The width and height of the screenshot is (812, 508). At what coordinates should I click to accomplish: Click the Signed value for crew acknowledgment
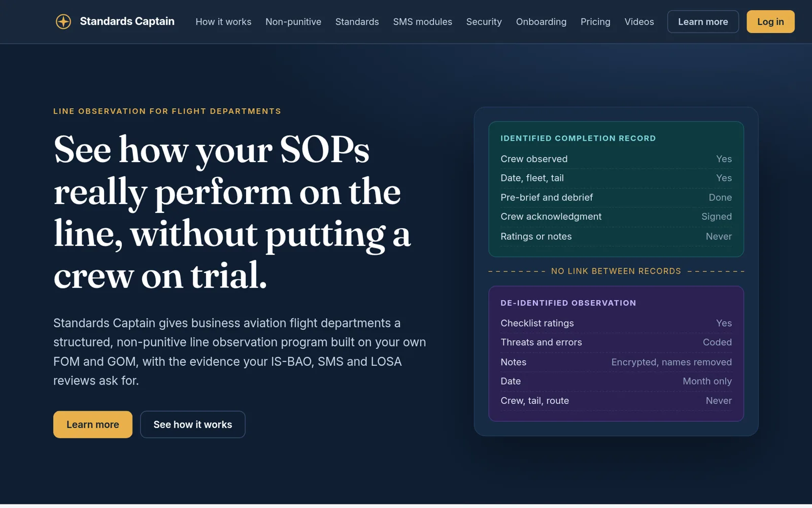click(717, 217)
